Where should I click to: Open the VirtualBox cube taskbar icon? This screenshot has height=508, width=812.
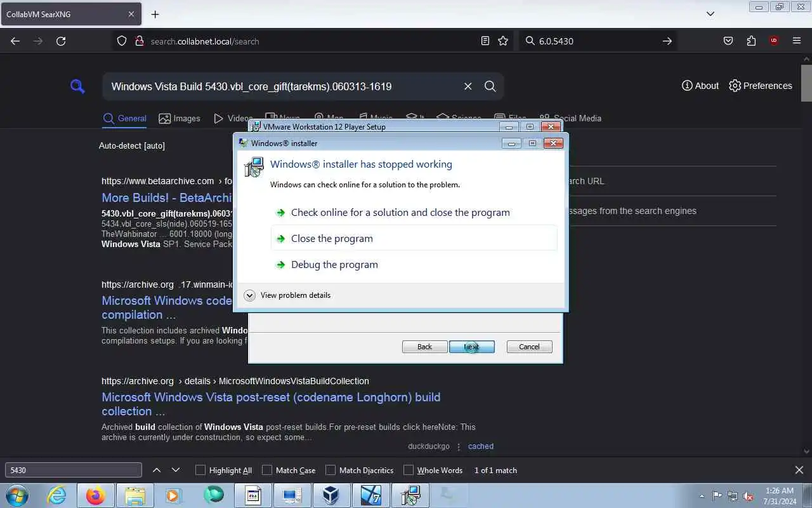click(331, 495)
